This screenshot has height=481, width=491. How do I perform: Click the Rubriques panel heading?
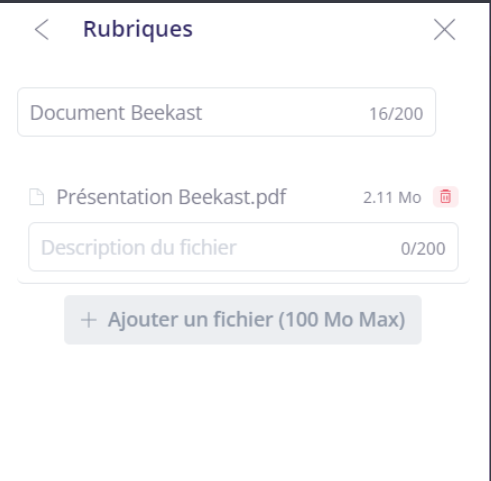138,29
